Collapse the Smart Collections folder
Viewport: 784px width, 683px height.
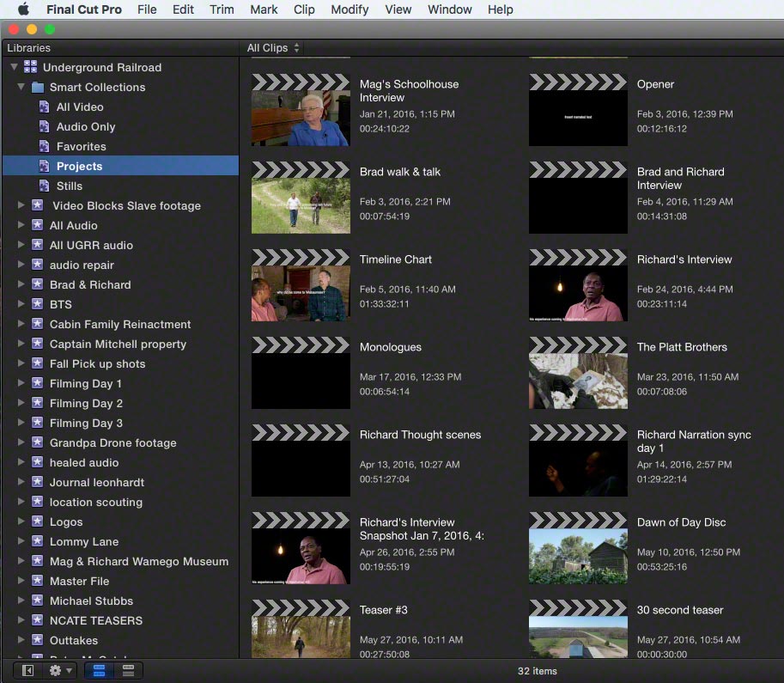[21, 87]
